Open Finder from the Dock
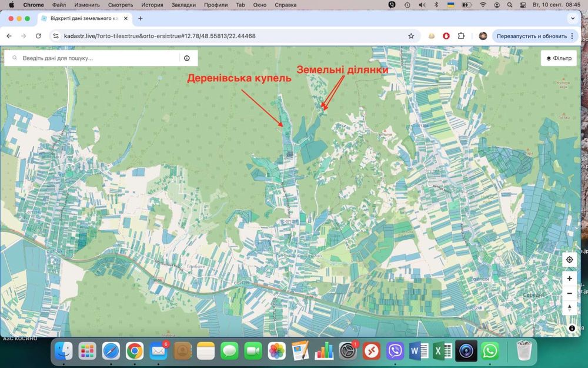The image size is (588, 368). click(x=64, y=352)
